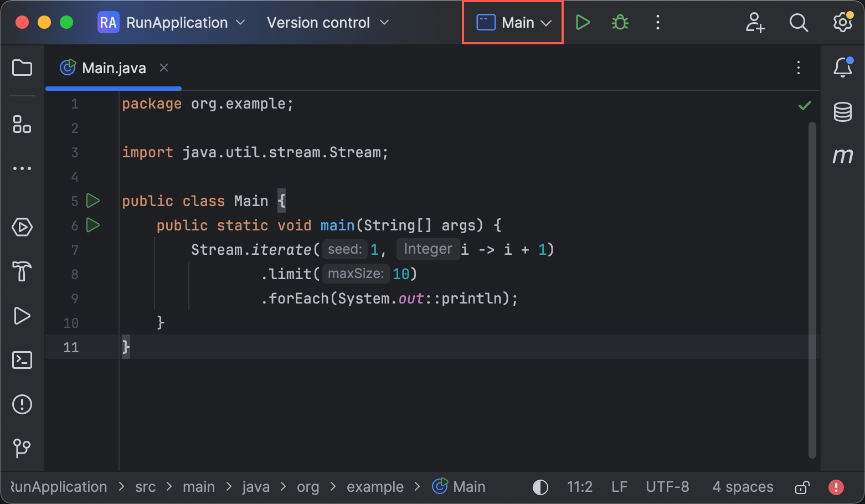
Task: Open the 4 spaces indent selector
Action: point(743,487)
